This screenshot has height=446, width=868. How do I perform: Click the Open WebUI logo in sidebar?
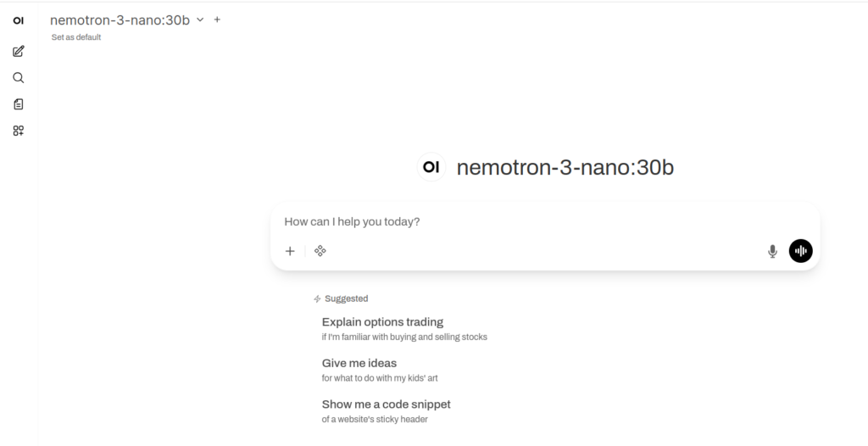tap(19, 20)
